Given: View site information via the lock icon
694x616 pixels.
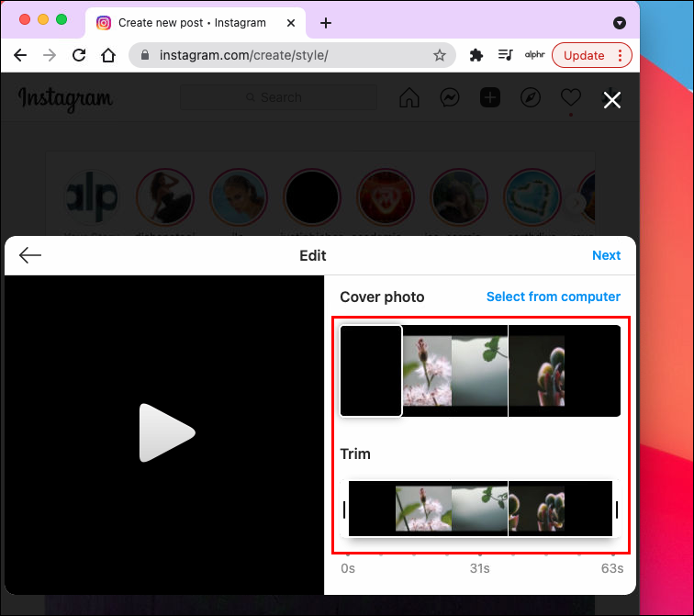Looking at the screenshot, I should [x=145, y=55].
